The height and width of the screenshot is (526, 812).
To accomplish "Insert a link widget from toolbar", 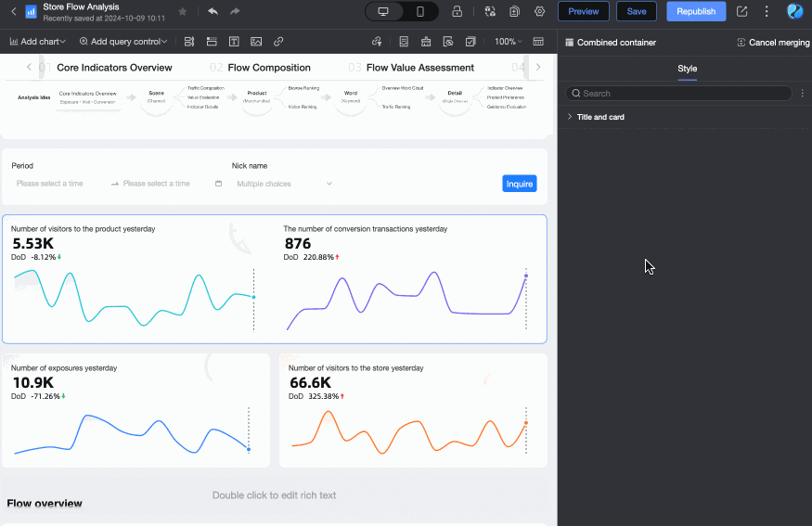I will point(278,42).
